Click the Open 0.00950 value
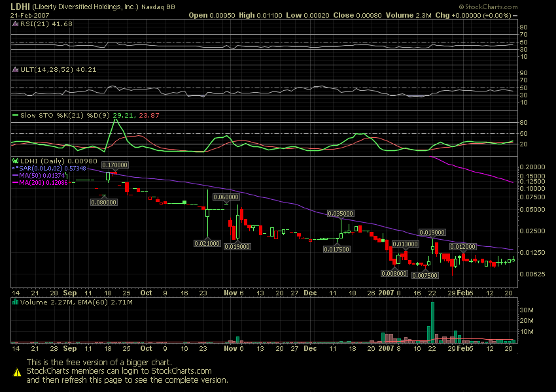The width and height of the screenshot is (556, 392). point(212,15)
